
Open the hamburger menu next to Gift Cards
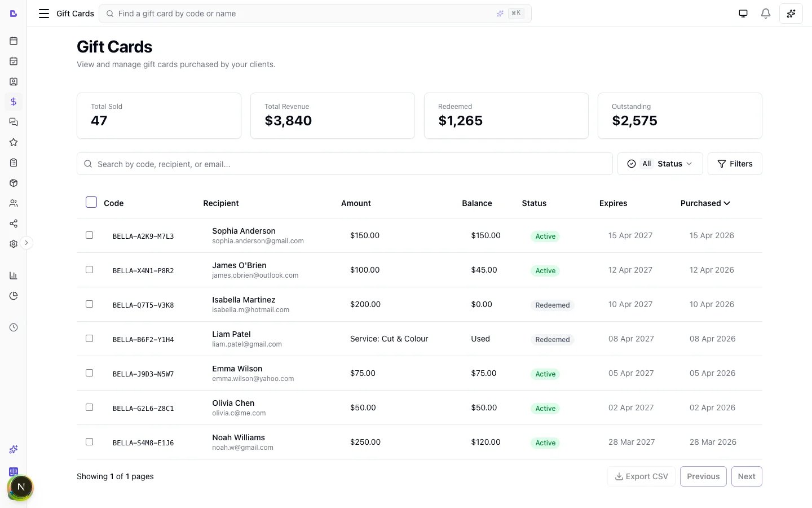click(x=44, y=14)
